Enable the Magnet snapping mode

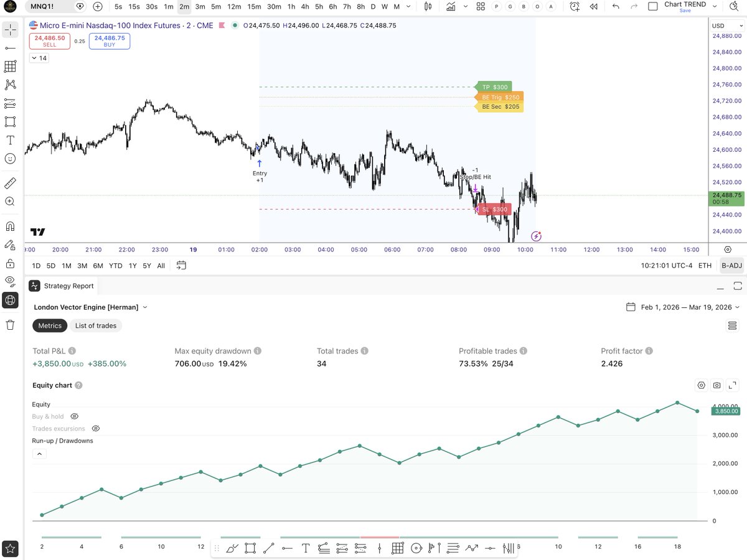tap(10, 226)
